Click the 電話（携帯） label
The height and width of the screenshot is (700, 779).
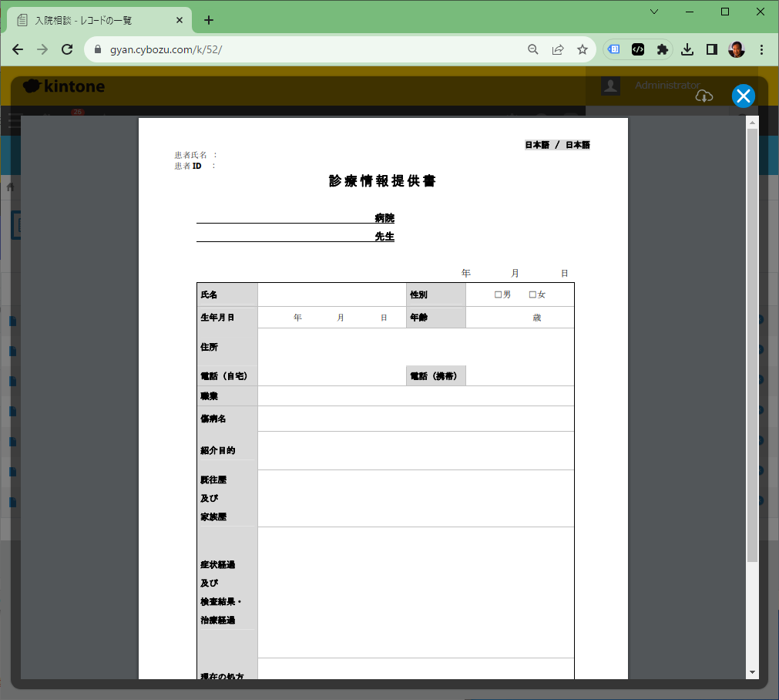click(x=433, y=376)
